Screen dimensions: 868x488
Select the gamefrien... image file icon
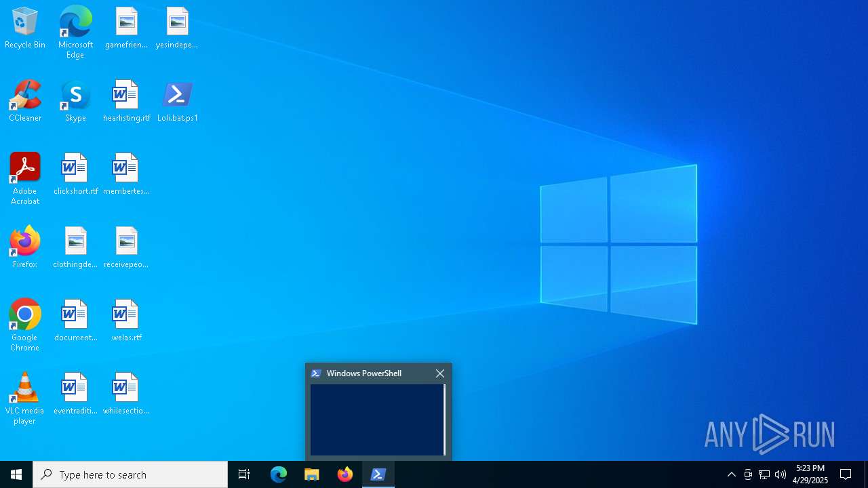(x=126, y=28)
